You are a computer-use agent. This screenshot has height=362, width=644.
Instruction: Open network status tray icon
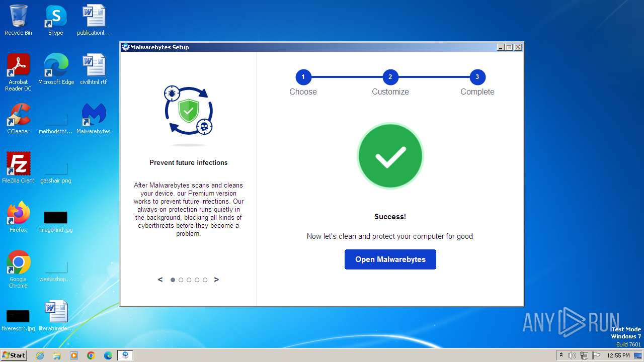point(584,355)
